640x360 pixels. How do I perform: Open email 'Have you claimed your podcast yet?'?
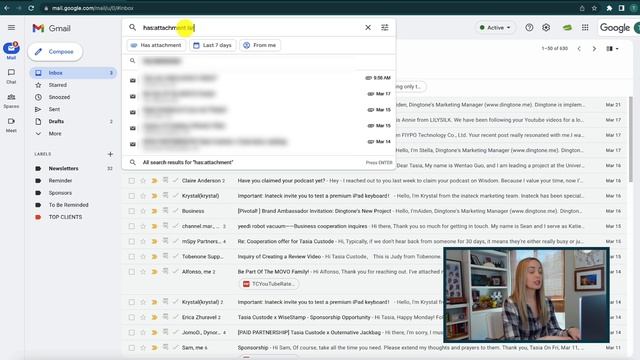click(282, 180)
